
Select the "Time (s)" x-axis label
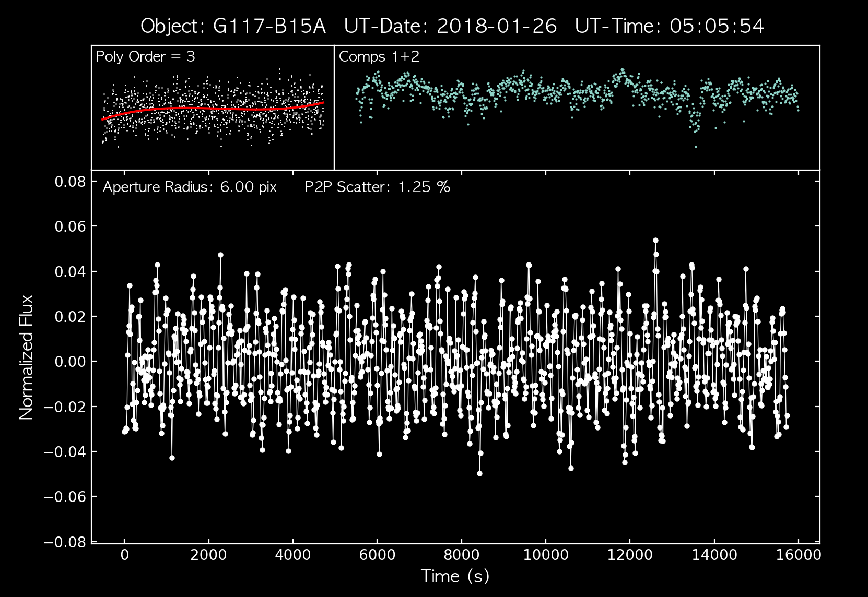coord(455,576)
